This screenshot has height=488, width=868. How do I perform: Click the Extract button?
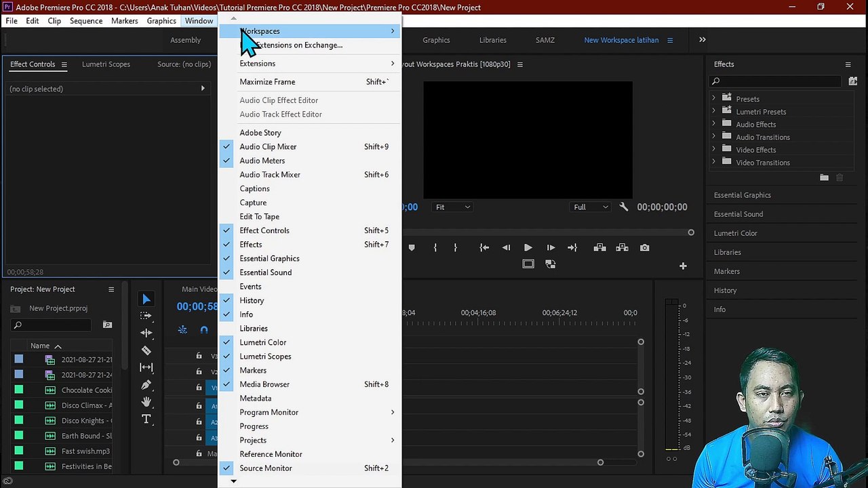coord(622,247)
